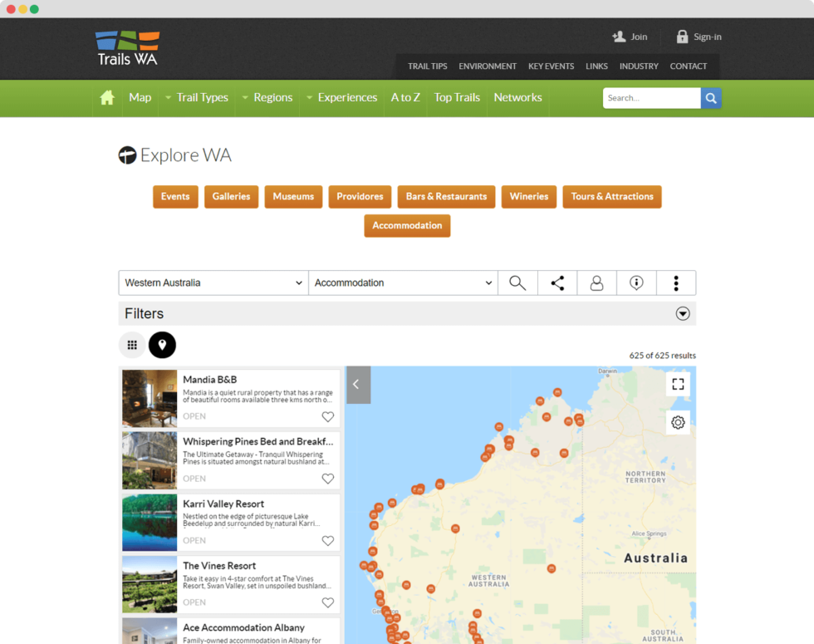814x644 pixels.
Task: Open the Regions menu
Action: 272,98
